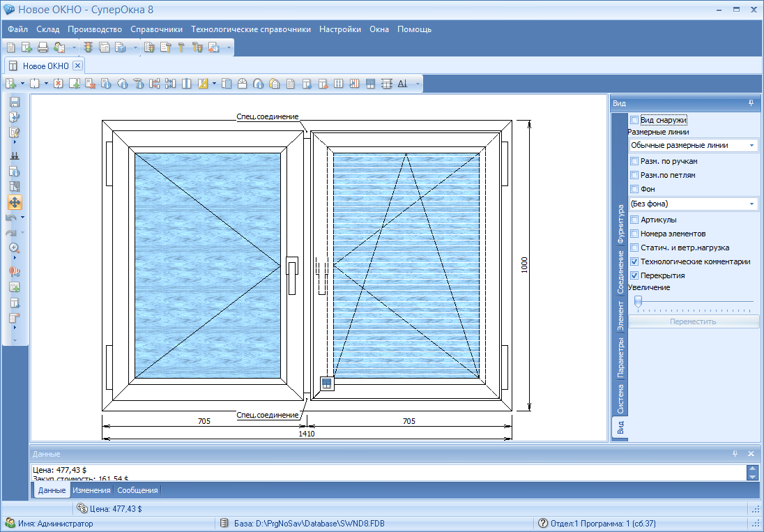The height and width of the screenshot is (532, 764).
Task: Click the mosquito net hatch icon
Action: [x=227, y=84]
